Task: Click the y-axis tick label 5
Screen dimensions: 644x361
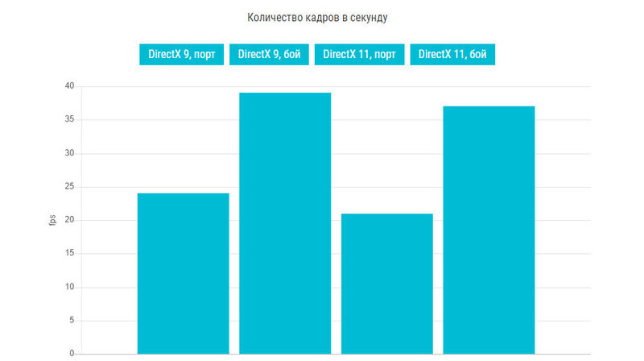Action: click(72, 320)
